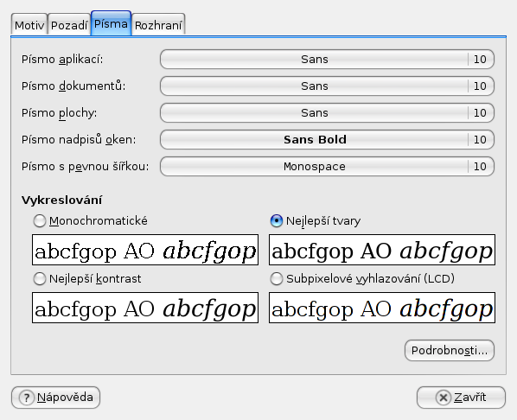This screenshot has width=517, height=420.
Task: Select the Nejlepší tvary radio button
Action: click(x=277, y=221)
